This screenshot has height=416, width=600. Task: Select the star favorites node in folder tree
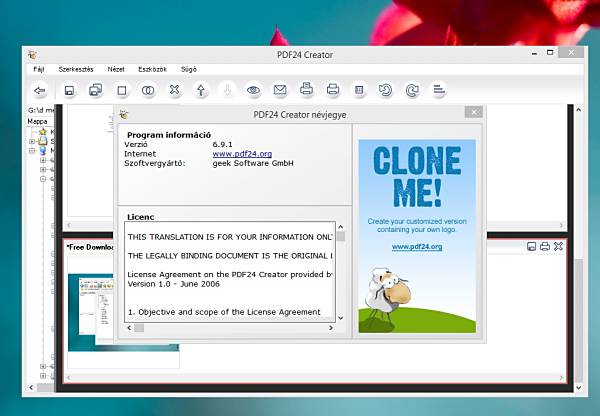tap(43, 132)
